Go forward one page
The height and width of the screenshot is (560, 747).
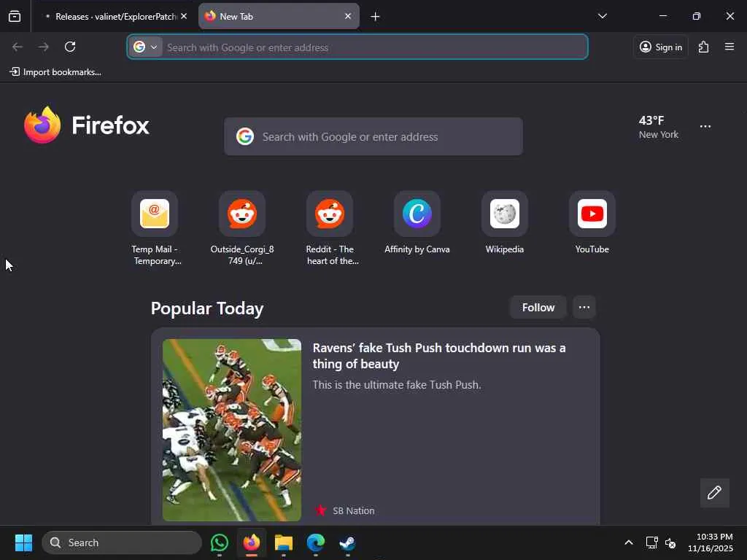pos(44,47)
